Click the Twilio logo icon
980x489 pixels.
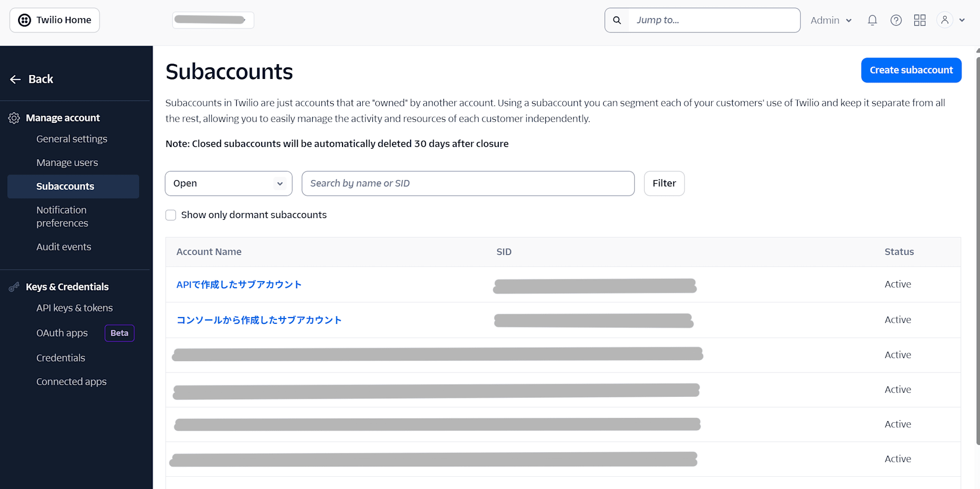pyautogui.click(x=24, y=20)
